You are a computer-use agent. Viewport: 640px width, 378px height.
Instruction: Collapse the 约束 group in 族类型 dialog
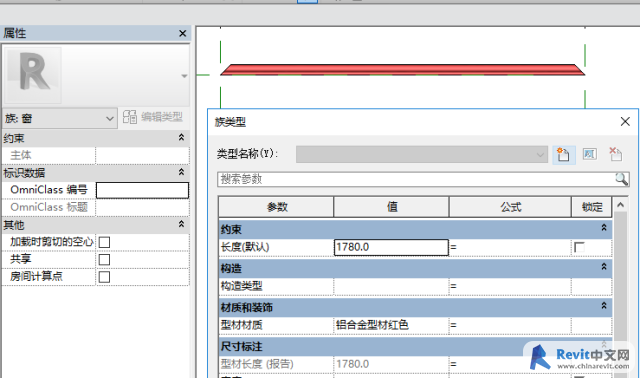604,228
